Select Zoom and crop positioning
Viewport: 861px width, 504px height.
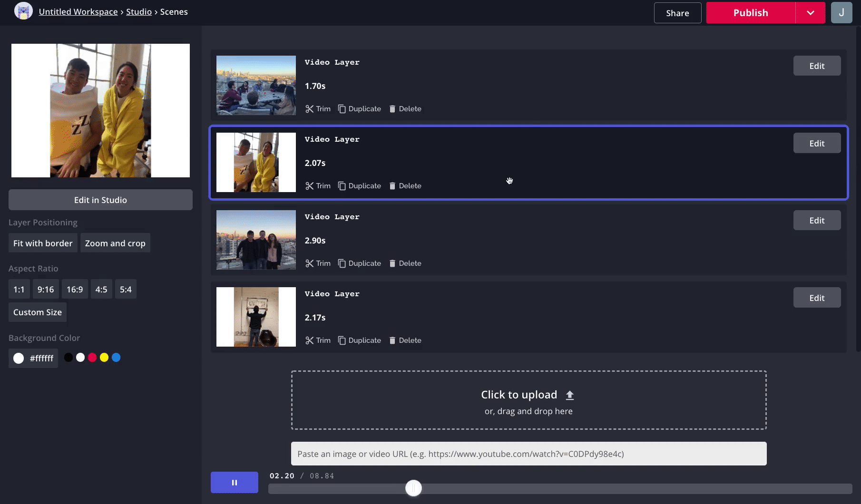(115, 243)
